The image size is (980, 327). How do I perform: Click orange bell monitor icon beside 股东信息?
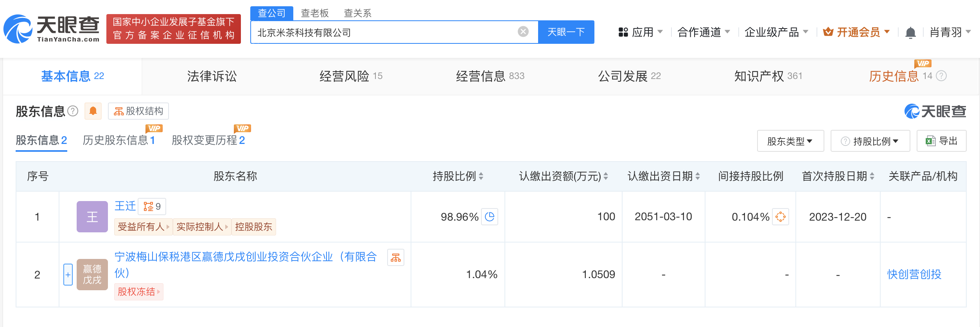[93, 111]
